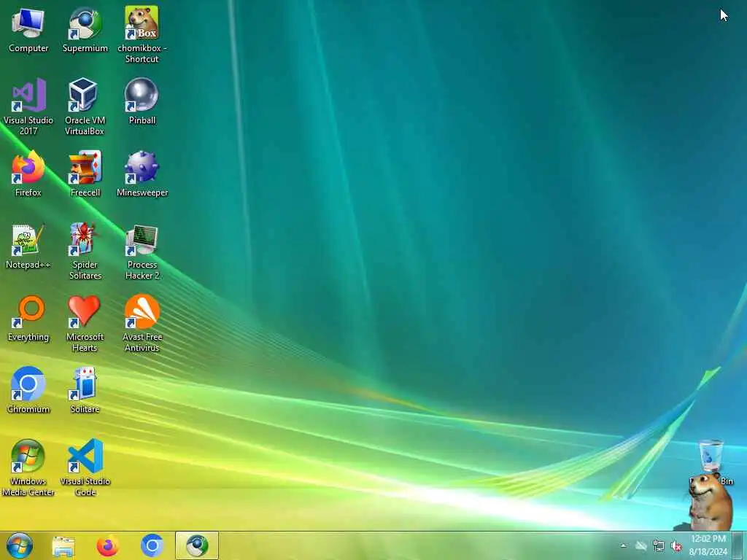Launch Firefox from the taskbar
This screenshot has height=560, width=747.
pyautogui.click(x=108, y=546)
